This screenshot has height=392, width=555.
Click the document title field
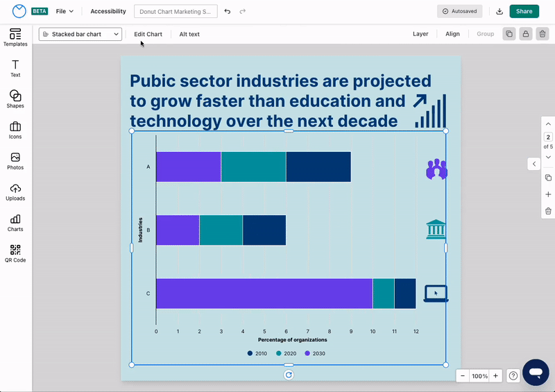pos(176,12)
